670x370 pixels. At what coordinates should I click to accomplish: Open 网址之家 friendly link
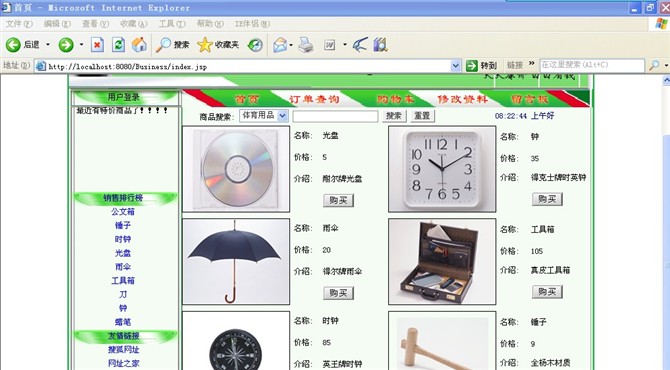tap(123, 363)
